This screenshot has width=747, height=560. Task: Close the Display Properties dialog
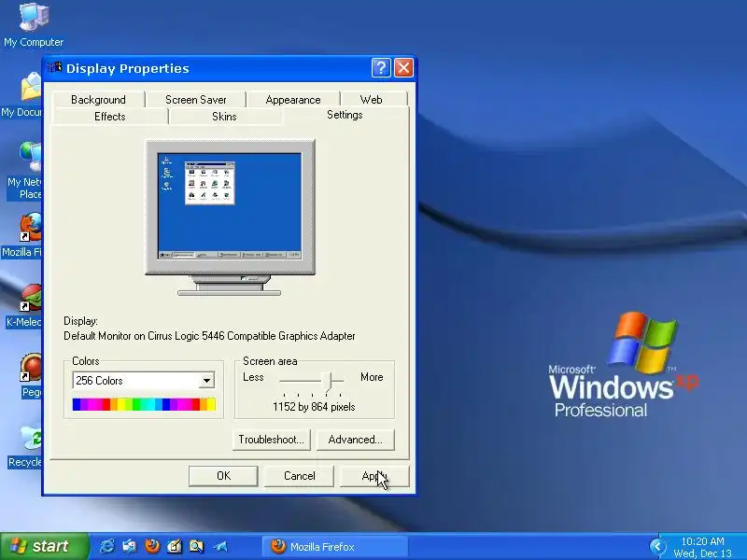[403, 67]
